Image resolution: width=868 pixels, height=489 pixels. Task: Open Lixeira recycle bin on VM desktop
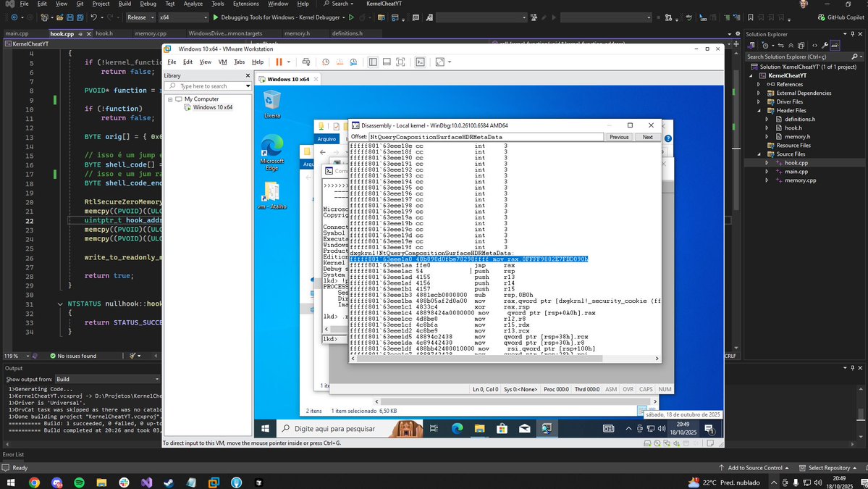pyautogui.click(x=271, y=104)
